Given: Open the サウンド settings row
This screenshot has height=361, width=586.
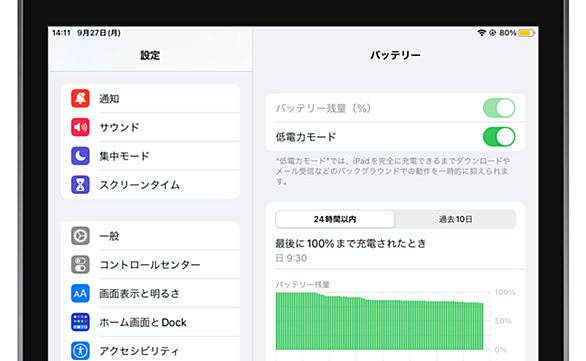Looking at the screenshot, I should pyautogui.click(x=150, y=127).
